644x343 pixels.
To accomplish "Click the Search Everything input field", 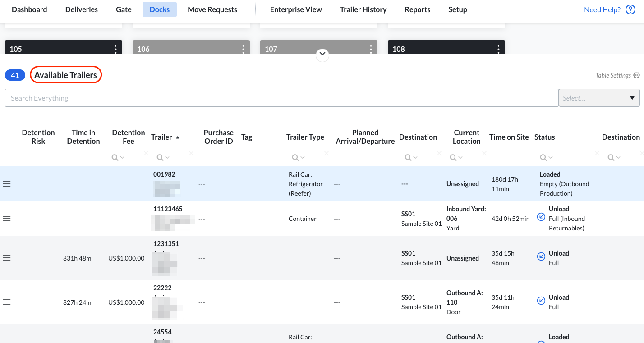I will click(x=281, y=98).
